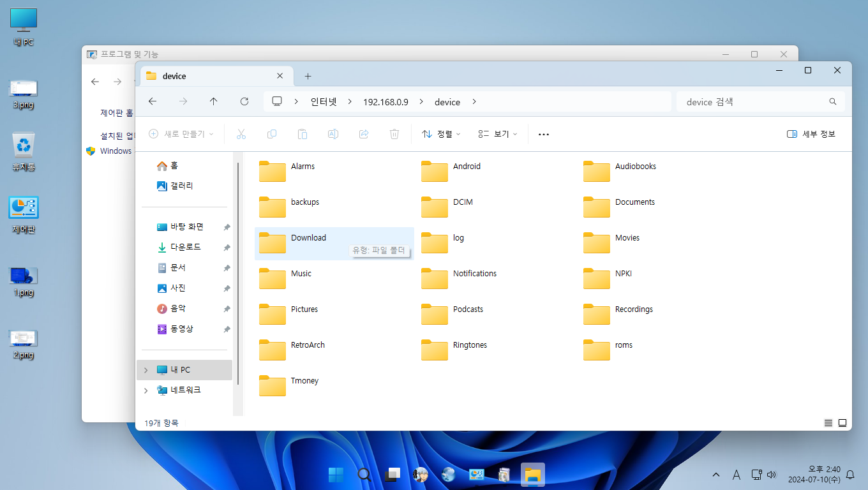Click the Delete trash icon in toolbar

394,134
